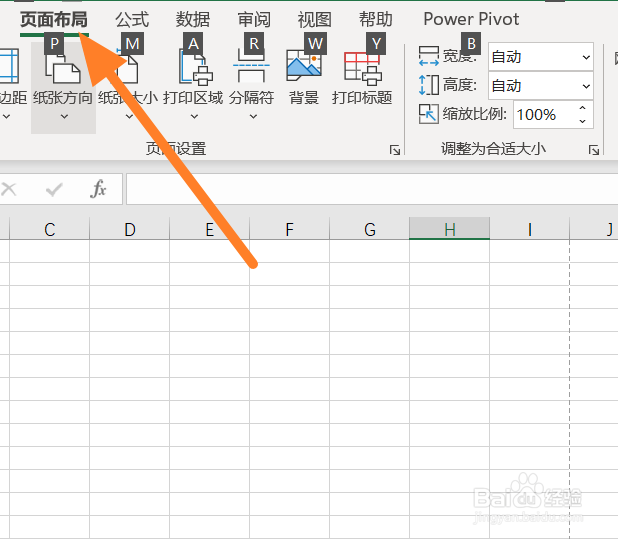The width and height of the screenshot is (618, 539).
Task: Select column I header
Action: pyautogui.click(x=530, y=229)
